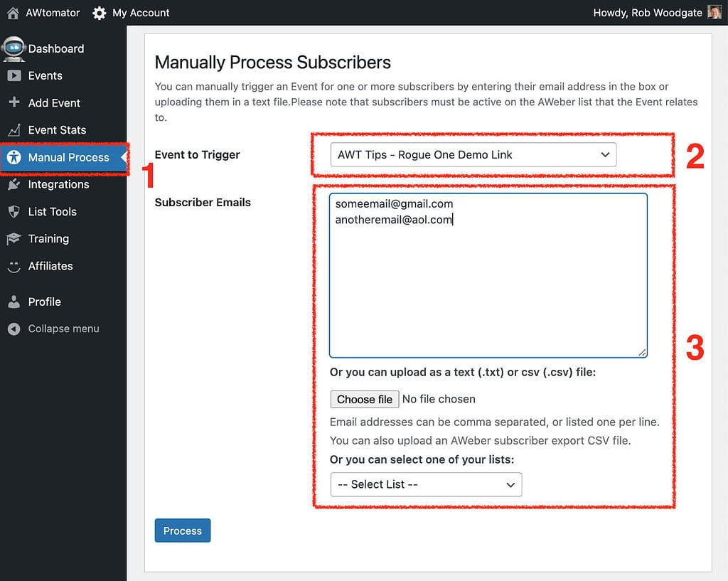Click Collapse menu text

click(x=63, y=329)
